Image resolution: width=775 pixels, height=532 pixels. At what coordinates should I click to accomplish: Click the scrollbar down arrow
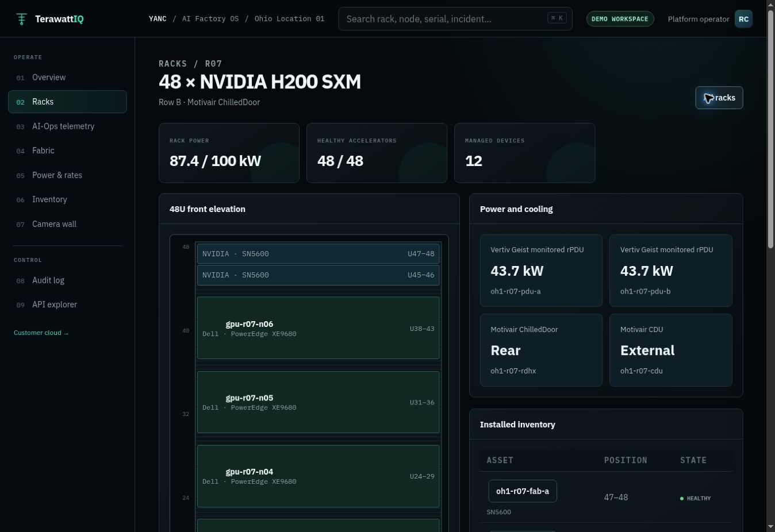tap(770, 527)
